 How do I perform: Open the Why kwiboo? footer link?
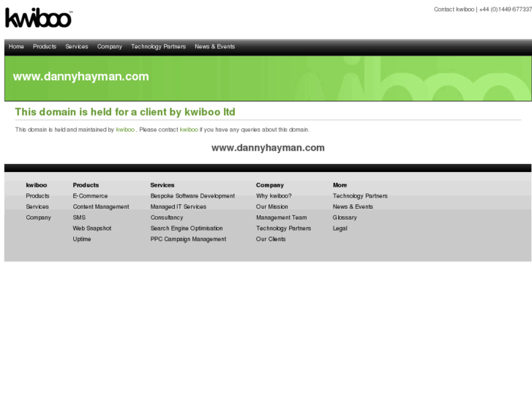click(274, 196)
